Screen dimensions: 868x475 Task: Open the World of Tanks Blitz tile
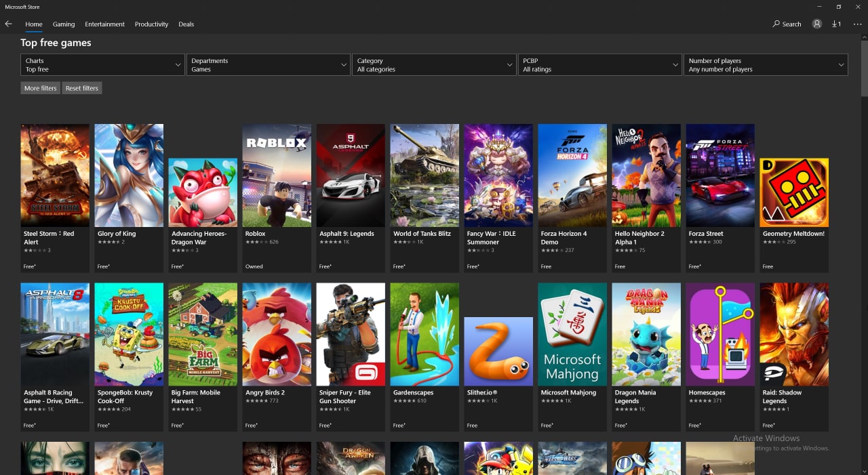tap(425, 198)
